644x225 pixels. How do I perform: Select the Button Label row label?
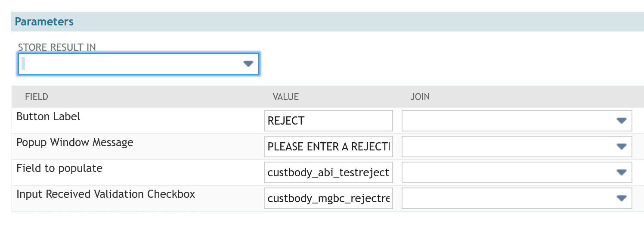pos(48,117)
